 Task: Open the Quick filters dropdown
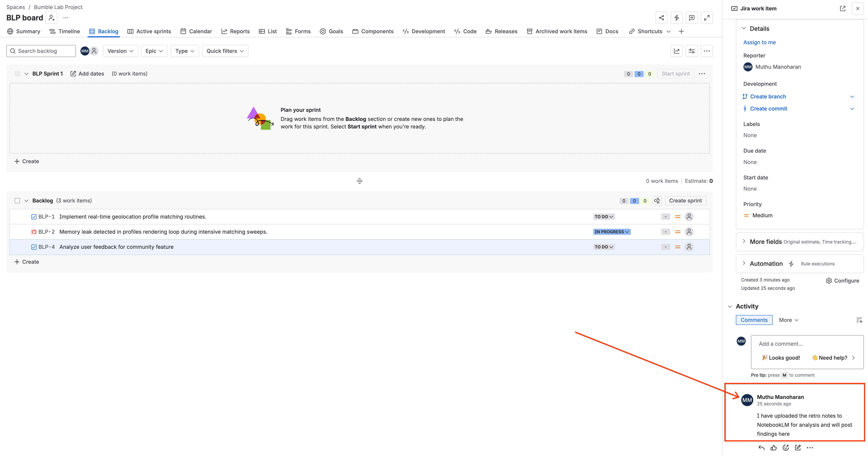pyautogui.click(x=225, y=51)
